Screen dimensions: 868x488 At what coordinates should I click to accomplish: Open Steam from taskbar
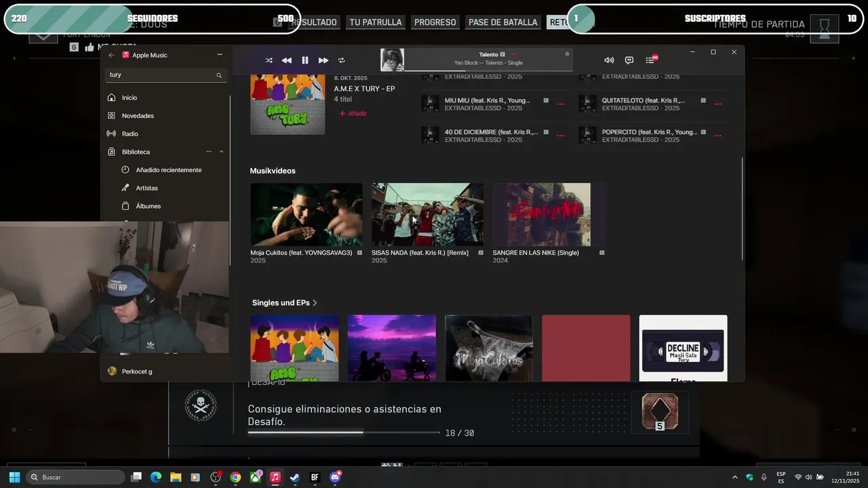click(x=295, y=477)
